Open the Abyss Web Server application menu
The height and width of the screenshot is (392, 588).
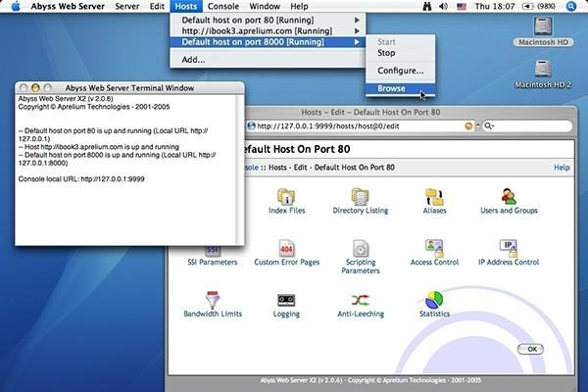68,7
